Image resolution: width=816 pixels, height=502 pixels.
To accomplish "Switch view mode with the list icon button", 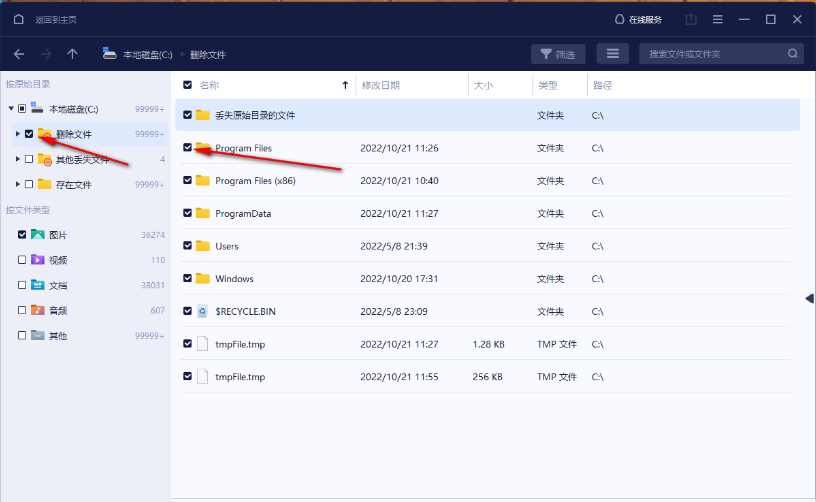I will tap(613, 54).
